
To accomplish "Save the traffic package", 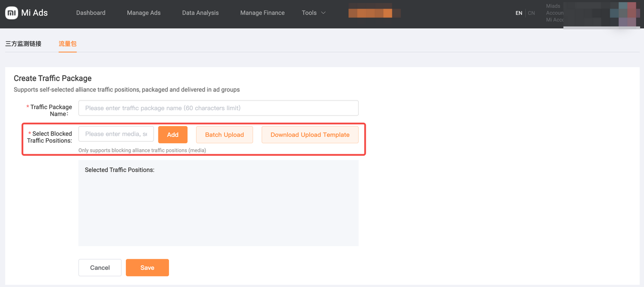I will click(x=147, y=267).
